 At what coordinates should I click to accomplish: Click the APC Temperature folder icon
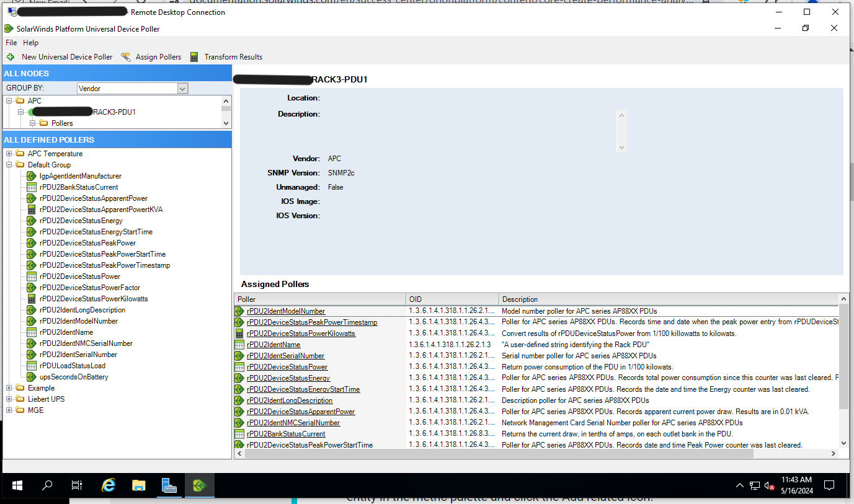[x=20, y=154]
